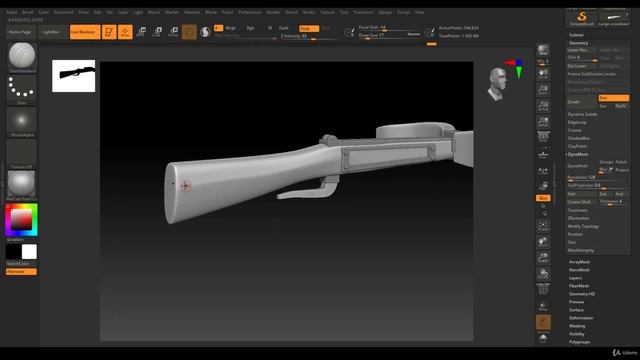The height and width of the screenshot is (360, 640).
Task: Toggle the Xyz rotation mode
Action: click(543, 198)
